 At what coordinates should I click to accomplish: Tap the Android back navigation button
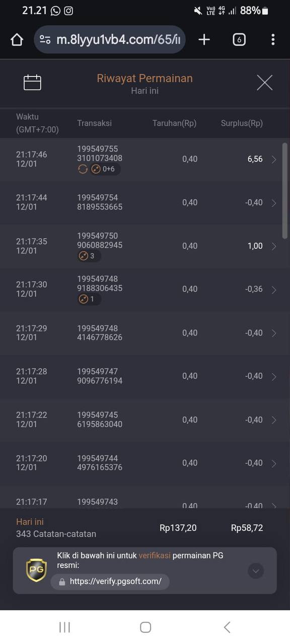(227, 627)
